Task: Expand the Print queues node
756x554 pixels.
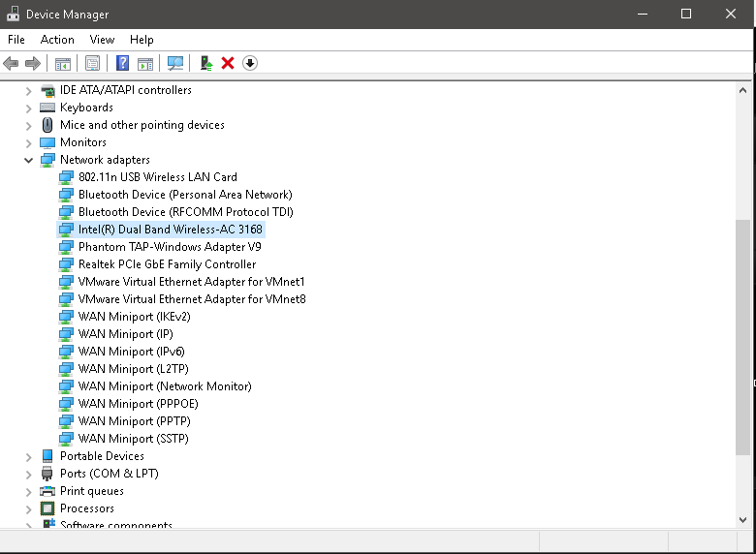Action: [28, 491]
